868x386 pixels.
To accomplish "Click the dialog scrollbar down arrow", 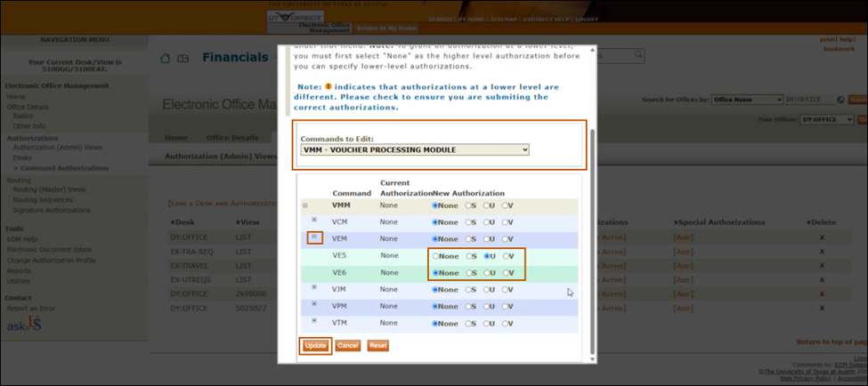I will click(x=592, y=359).
